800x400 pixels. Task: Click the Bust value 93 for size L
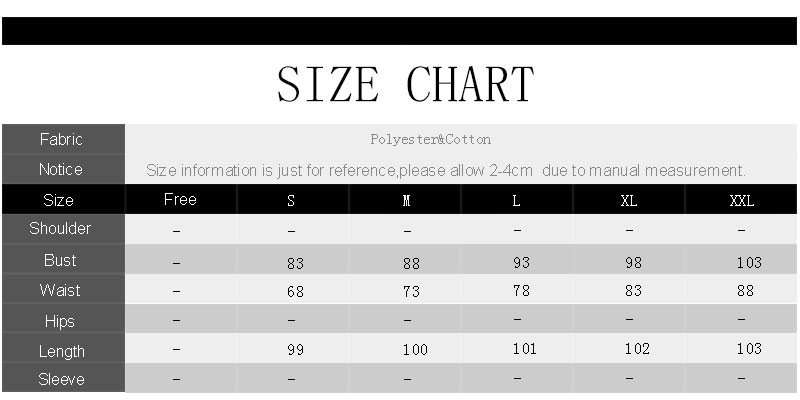click(x=517, y=261)
